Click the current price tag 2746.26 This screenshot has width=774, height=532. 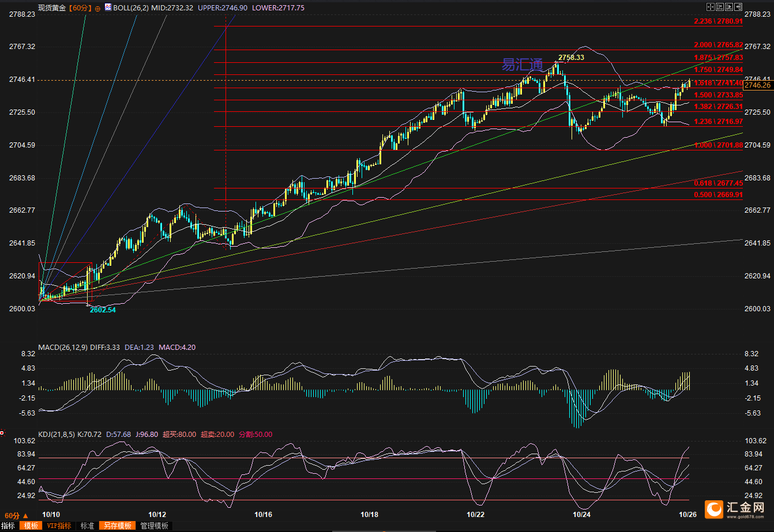coord(758,85)
